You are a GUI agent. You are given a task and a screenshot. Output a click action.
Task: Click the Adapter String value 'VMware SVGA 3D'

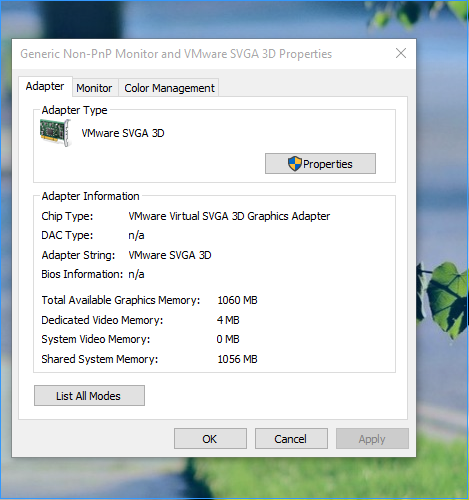coord(170,255)
